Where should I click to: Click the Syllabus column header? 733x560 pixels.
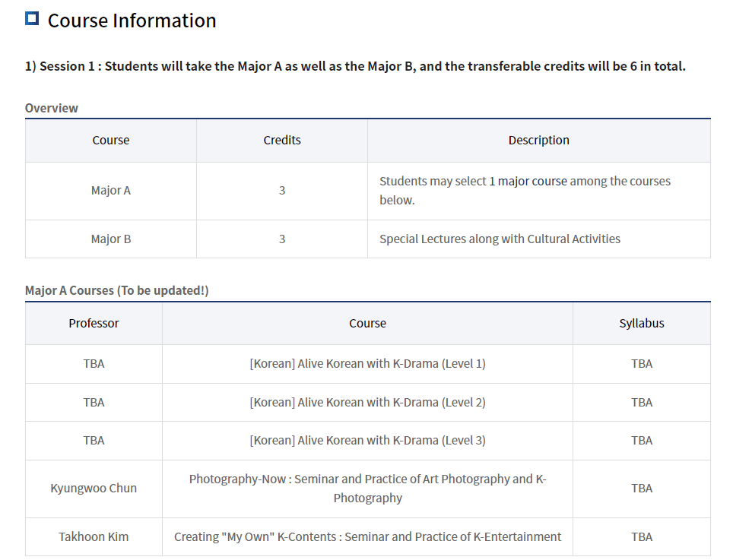click(x=641, y=324)
